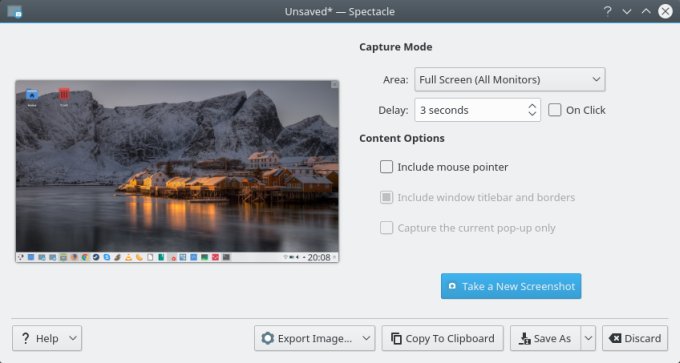
Task: Open the Help button
Action: click(x=47, y=338)
